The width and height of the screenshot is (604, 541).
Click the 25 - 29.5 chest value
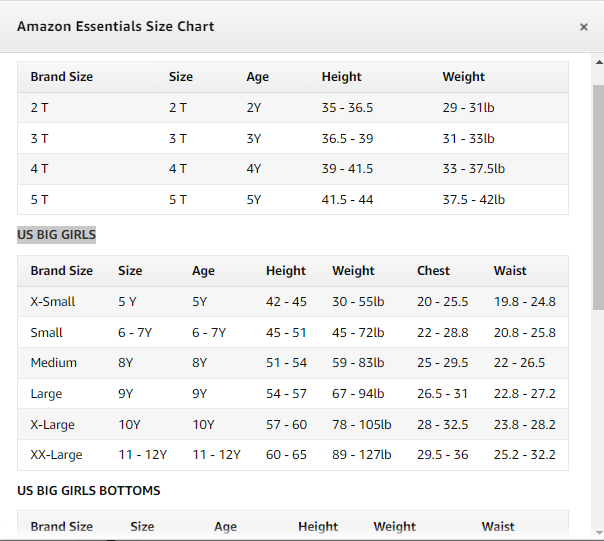click(x=443, y=363)
